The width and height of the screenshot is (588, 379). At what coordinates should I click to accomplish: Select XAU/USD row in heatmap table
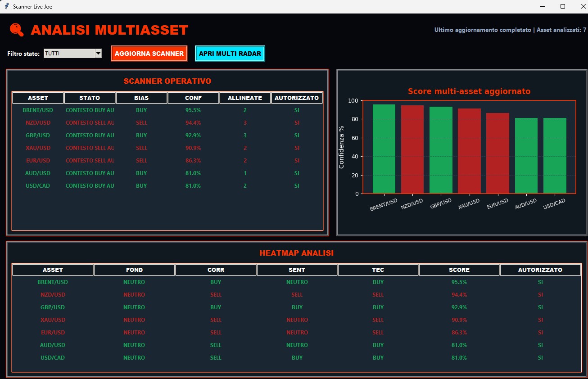[x=297, y=320]
